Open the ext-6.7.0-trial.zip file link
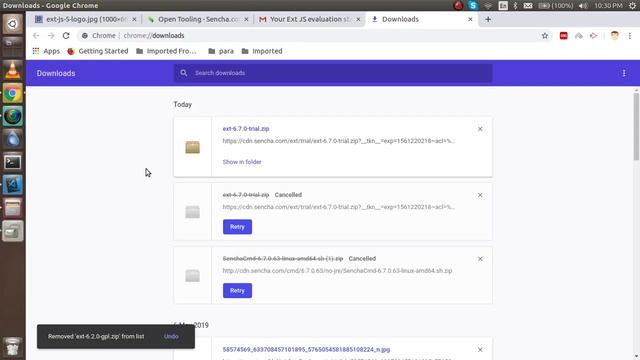 (x=246, y=129)
